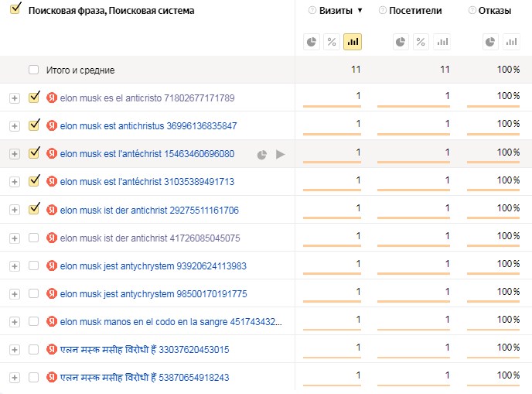This screenshot has width=532, height=394.
Task: Open phrase elon musk est antichristus 36996136835847
Action: tap(148, 125)
